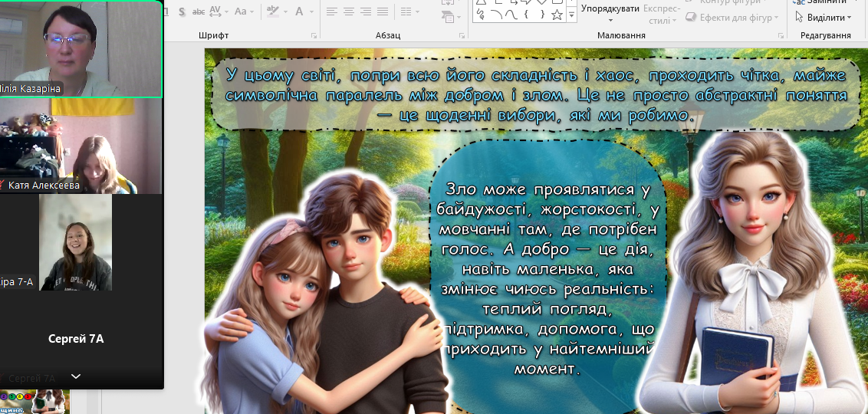The height and width of the screenshot is (414, 868).
Task: Center the paragraph text
Action: (349, 11)
